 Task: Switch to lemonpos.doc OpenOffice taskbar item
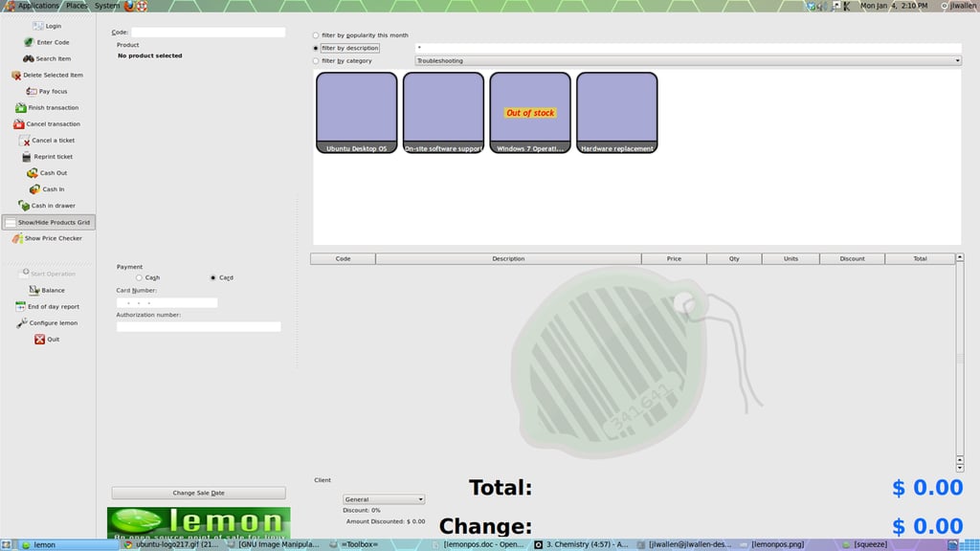479,544
